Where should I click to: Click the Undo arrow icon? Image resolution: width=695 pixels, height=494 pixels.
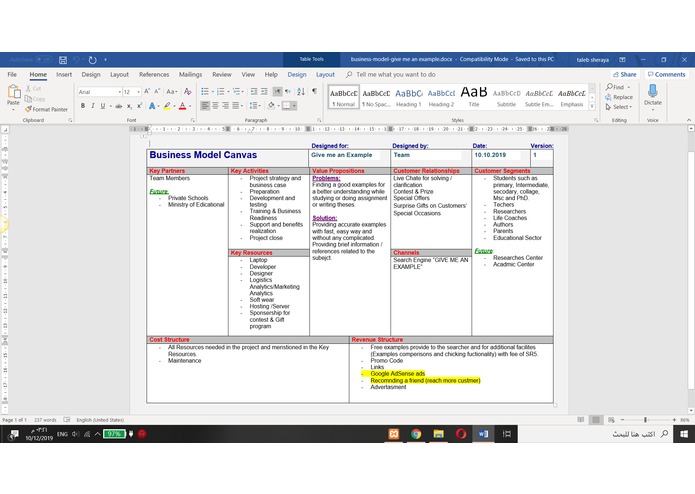point(76,60)
